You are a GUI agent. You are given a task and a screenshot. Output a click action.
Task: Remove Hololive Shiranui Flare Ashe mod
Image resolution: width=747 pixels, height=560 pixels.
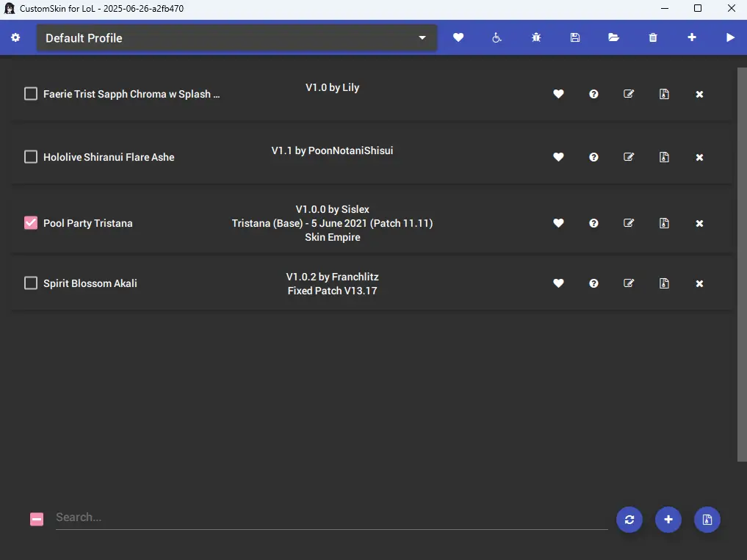pos(699,157)
